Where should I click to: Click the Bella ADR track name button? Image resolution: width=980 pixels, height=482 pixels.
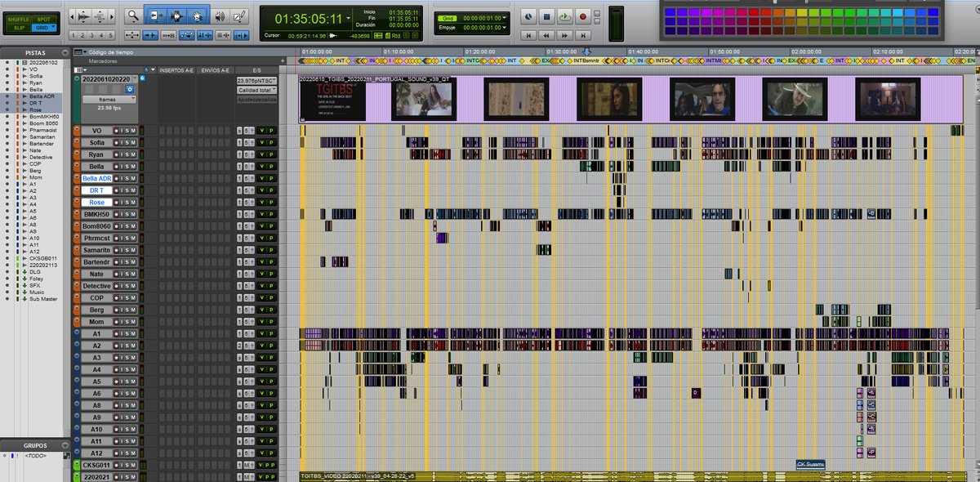click(96, 178)
